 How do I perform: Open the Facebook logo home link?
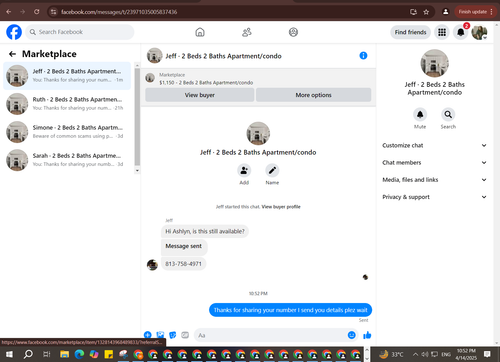pos(14,32)
